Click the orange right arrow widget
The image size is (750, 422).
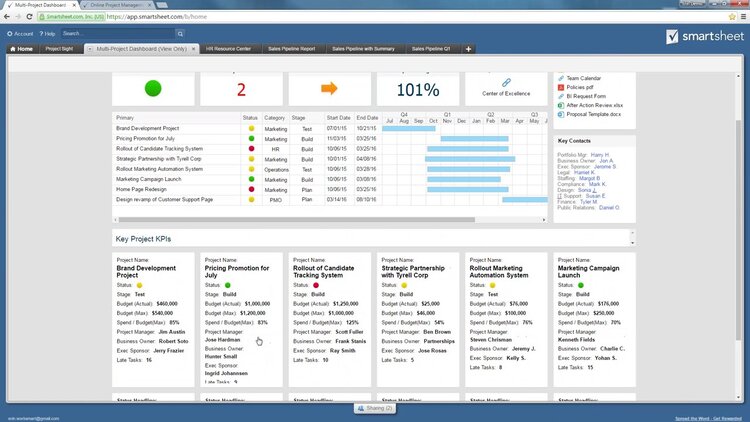click(x=329, y=89)
